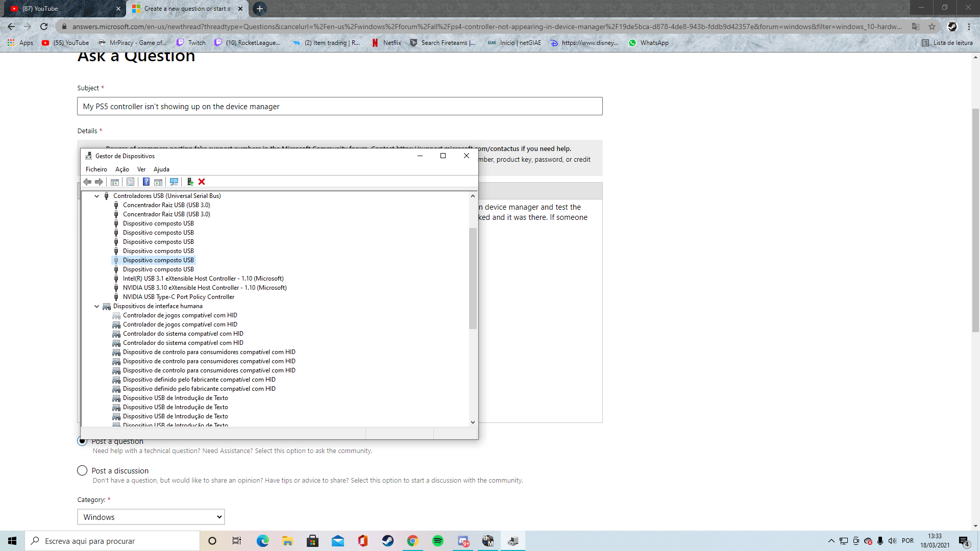
Task: Open the Properties toolbar icon in Gestor de Dispositivos
Action: click(x=131, y=182)
